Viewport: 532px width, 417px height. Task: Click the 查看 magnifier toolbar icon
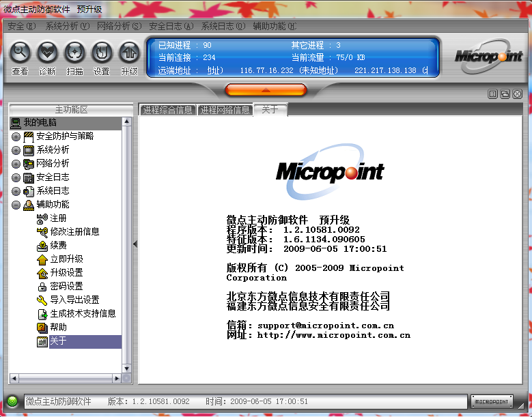coord(20,52)
